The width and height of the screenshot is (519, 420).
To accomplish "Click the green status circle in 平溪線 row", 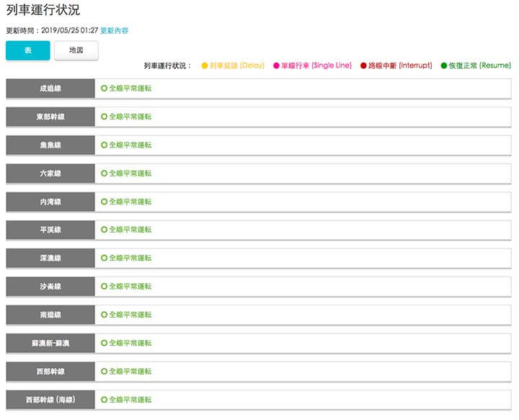I will click(104, 230).
